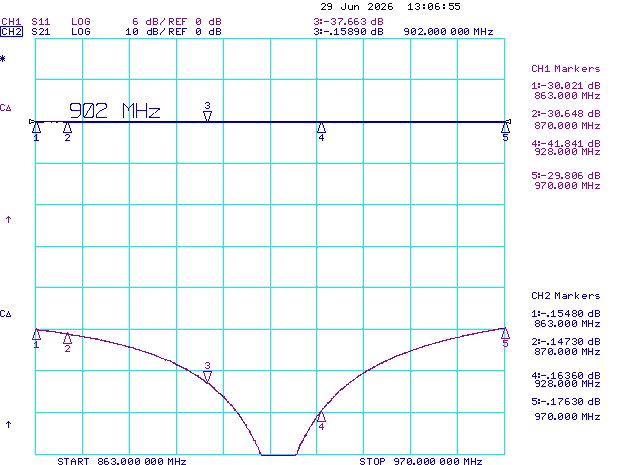The height and width of the screenshot is (465, 640).
Task: Click the S21 parameter label
Action: (41, 32)
